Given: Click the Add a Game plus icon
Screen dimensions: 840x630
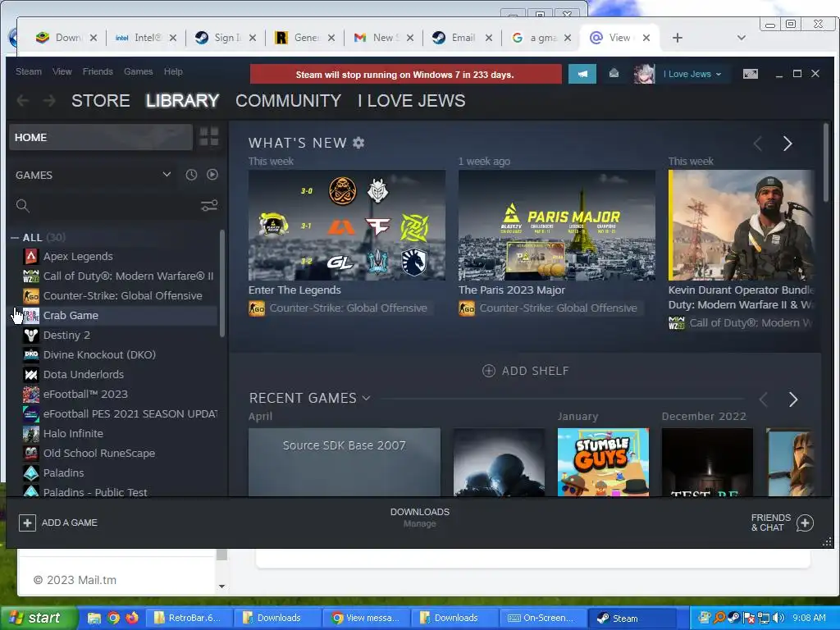Looking at the screenshot, I should point(27,523).
